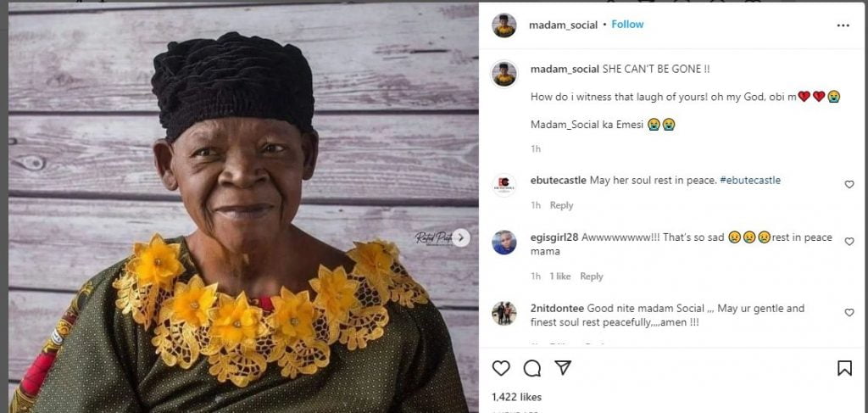Like egisgirl28's comment
The image size is (868, 413).
[x=849, y=242]
